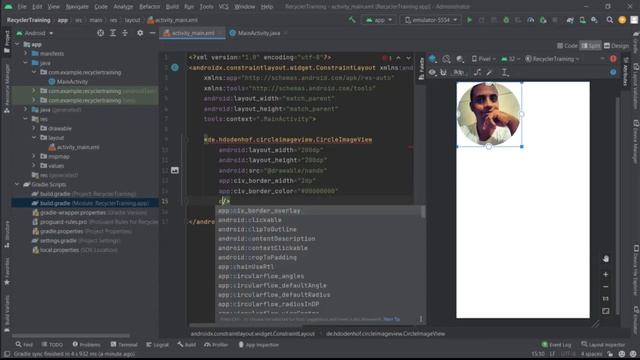This screenshot has width=640, height=360.
Task: Click zoom to fit screen icon in preview
Action: click(x=606, y=311)
